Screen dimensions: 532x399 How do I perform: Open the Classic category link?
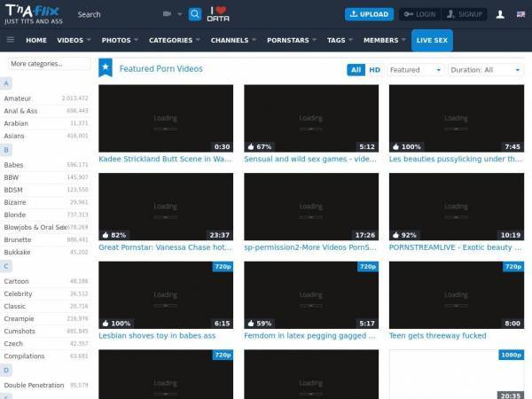[14, 306]
